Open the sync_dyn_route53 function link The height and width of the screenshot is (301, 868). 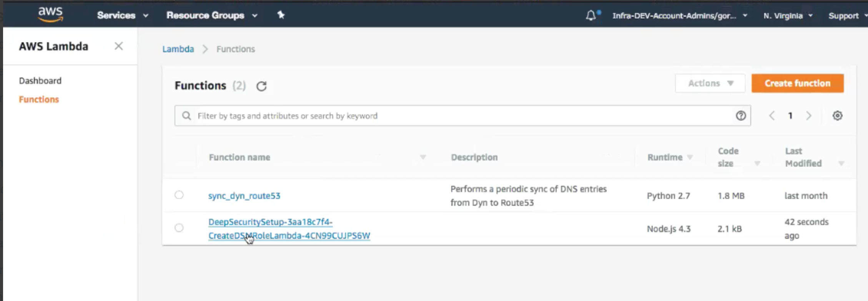point(244,196)
